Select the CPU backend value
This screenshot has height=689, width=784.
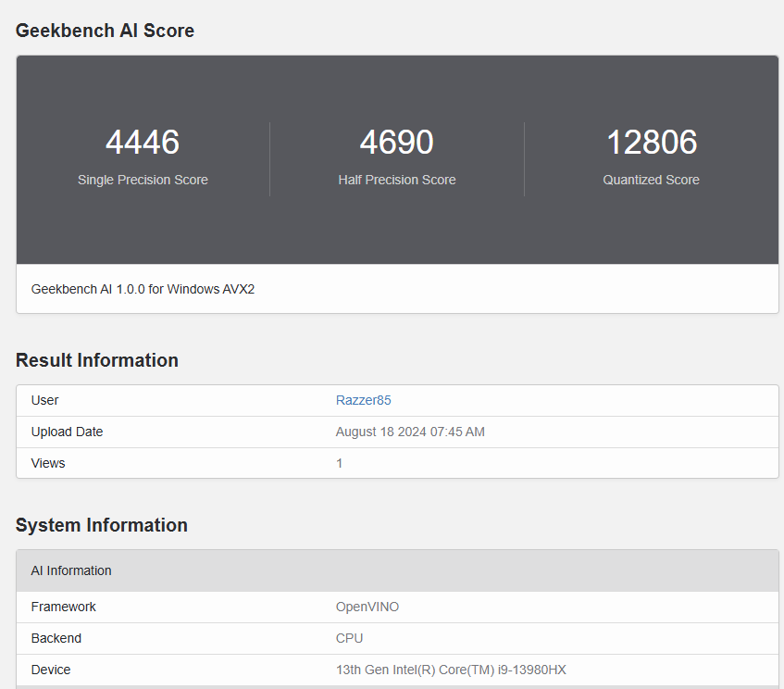pos(349,638)
